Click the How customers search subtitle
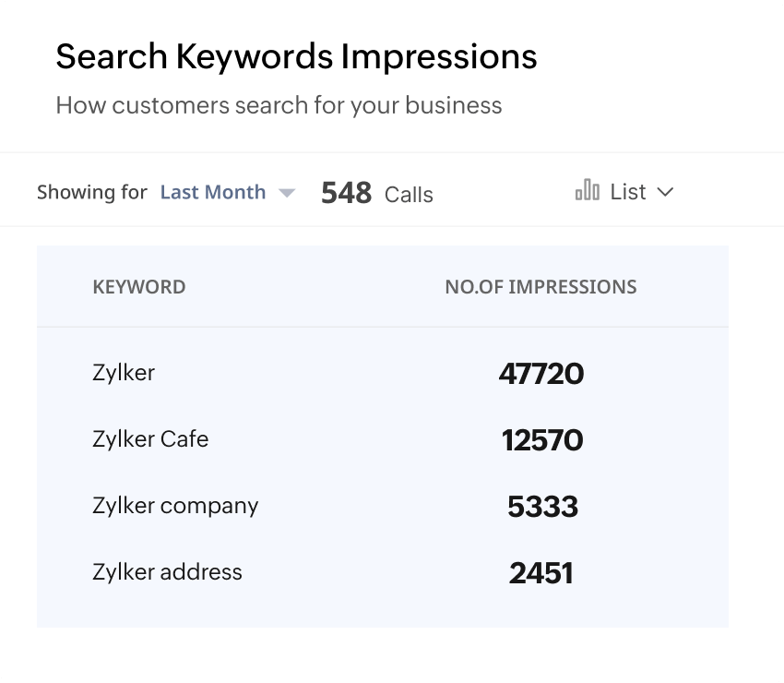Screen dimensions: 784x683 [x=279, y=105]
